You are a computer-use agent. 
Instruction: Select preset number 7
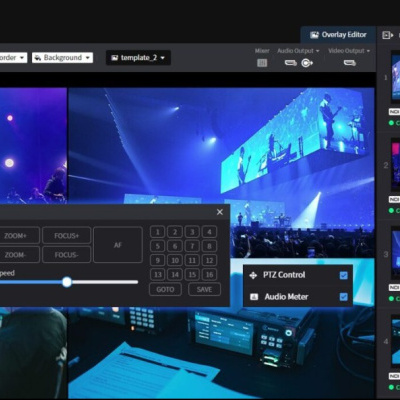[192, 246]
